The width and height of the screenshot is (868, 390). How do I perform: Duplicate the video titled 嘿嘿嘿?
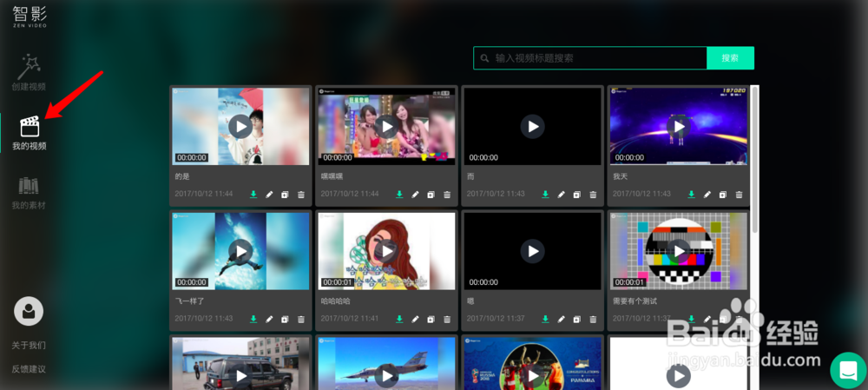click(431, 195)
